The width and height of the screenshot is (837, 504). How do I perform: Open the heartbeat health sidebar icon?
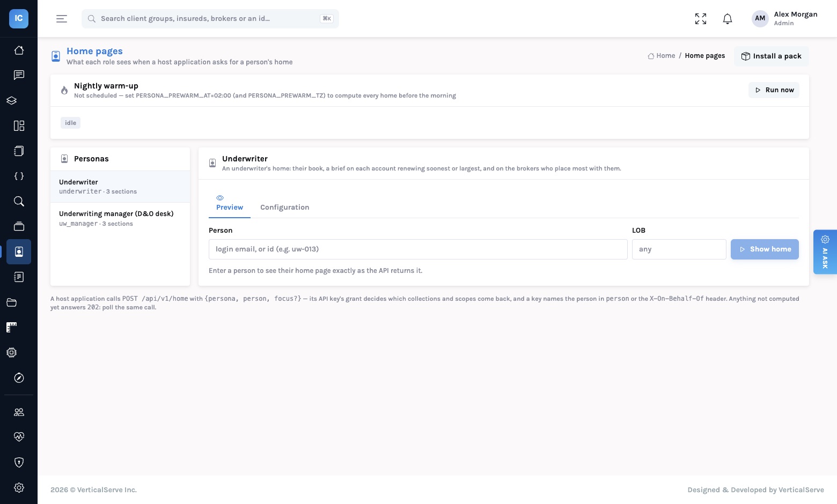point(19,437)
